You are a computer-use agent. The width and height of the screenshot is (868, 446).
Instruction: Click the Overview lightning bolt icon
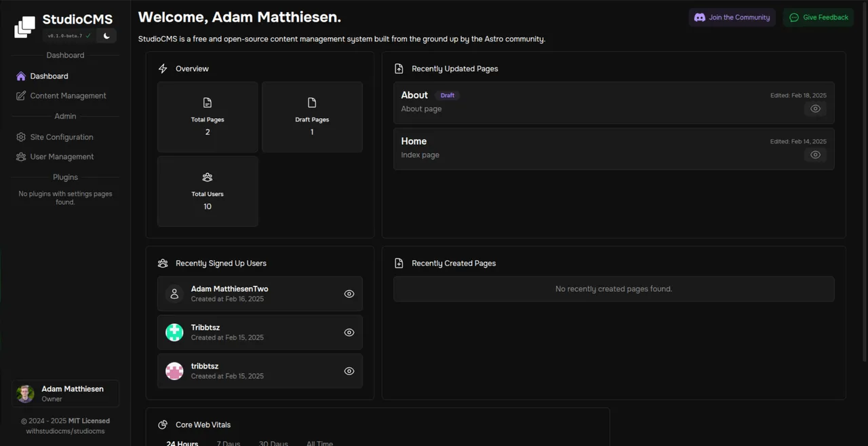coord(163,69)
